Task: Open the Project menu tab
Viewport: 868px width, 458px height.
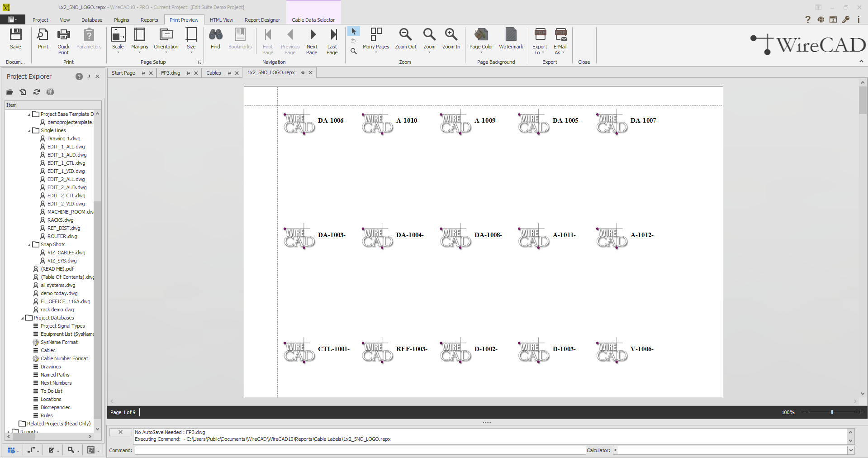Action: [x=40, y=20]
